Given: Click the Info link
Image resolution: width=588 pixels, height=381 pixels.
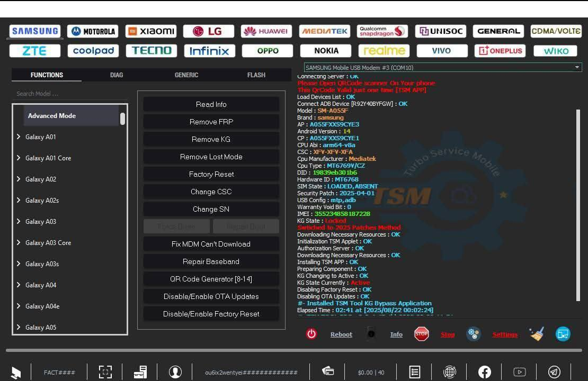Looking at the screenshot, I should (x=396, y=334).
